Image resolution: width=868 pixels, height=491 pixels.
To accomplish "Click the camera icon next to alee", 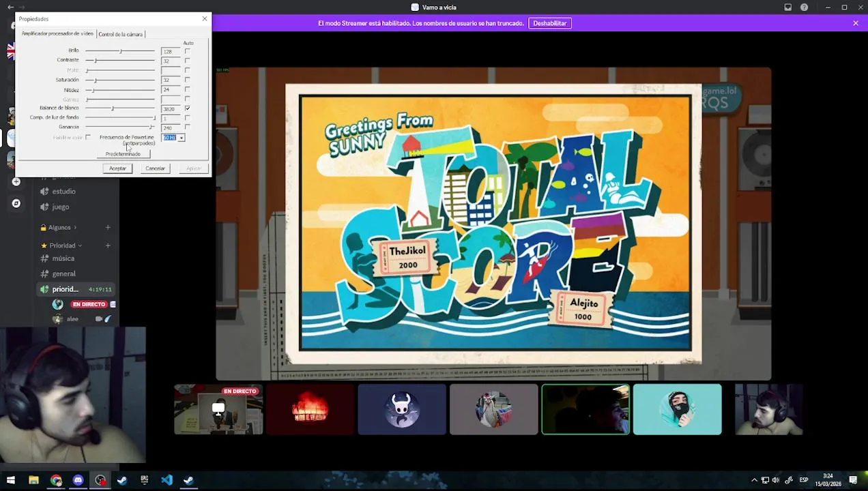I will tap(99, 318).
